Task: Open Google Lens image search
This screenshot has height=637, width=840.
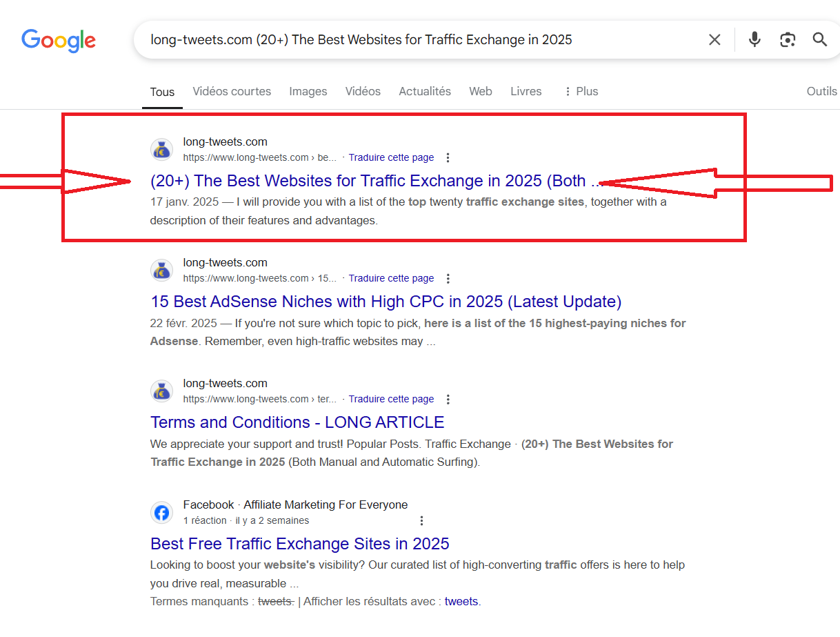Action: click(788, 40)
